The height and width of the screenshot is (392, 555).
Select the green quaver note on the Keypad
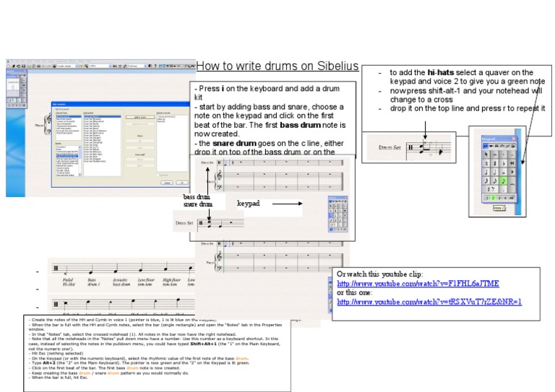503,181
